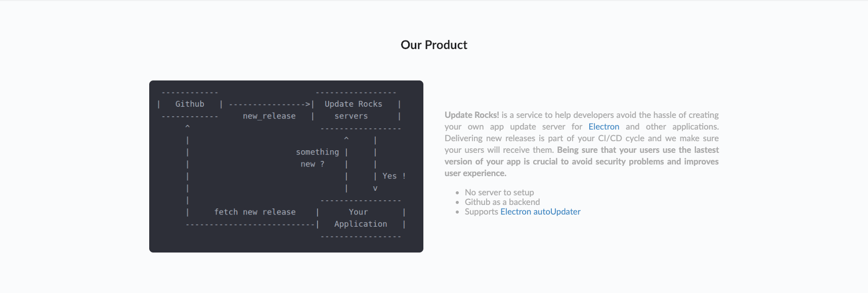868x293 pixels.
Task: Click the new_release arrow label
Action: 269,116
